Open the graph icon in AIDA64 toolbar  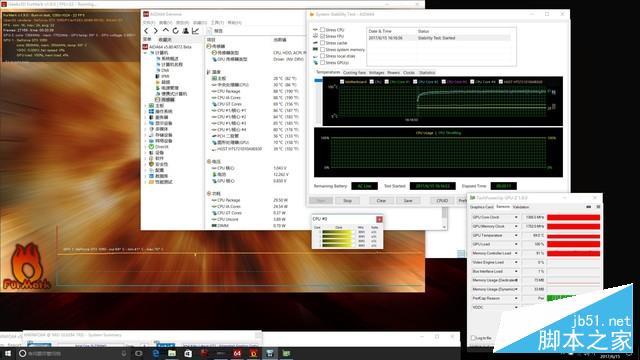pyautogui.click(x=196, y=31)
